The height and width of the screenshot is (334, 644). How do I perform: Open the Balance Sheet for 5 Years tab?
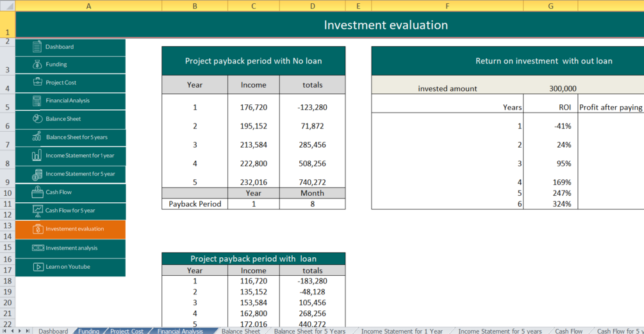click(x=310, y=331)
